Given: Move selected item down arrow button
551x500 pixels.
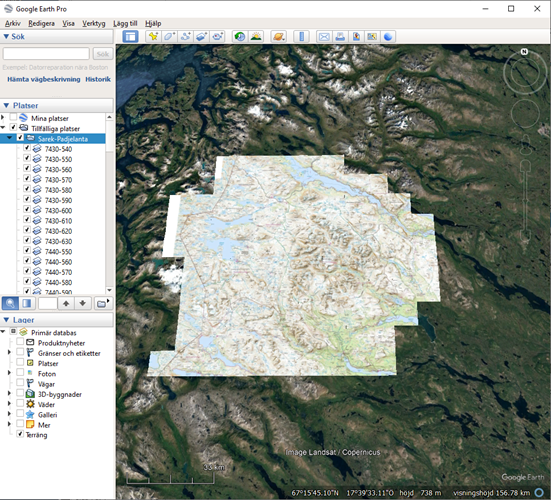Looking at the screenshot, I should pyautogui.click(x=83, y=303).
